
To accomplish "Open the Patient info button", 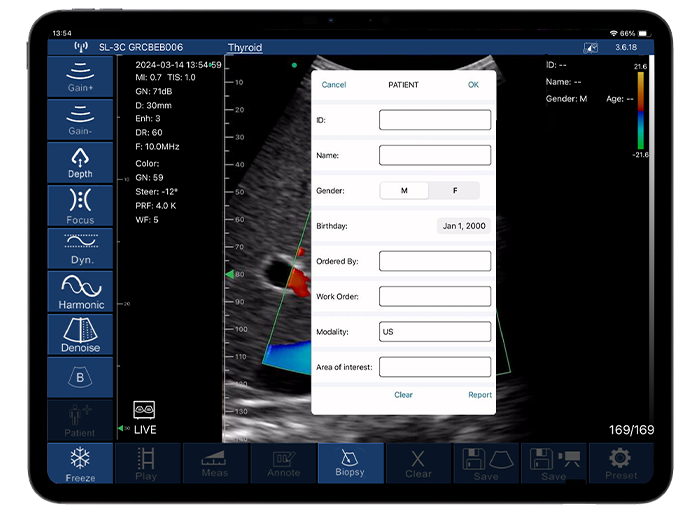I will (80, 420).
